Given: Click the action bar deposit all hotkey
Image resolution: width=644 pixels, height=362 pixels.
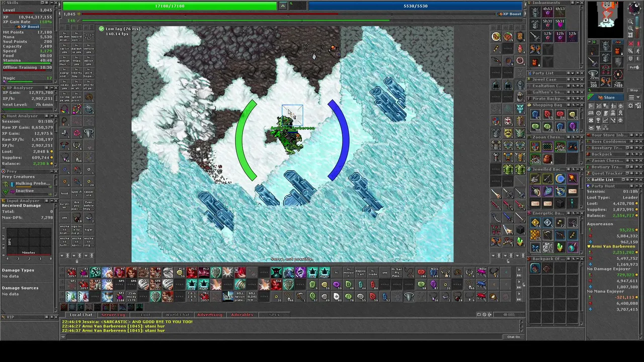Looking at the screenshot, I should (361, 273).
